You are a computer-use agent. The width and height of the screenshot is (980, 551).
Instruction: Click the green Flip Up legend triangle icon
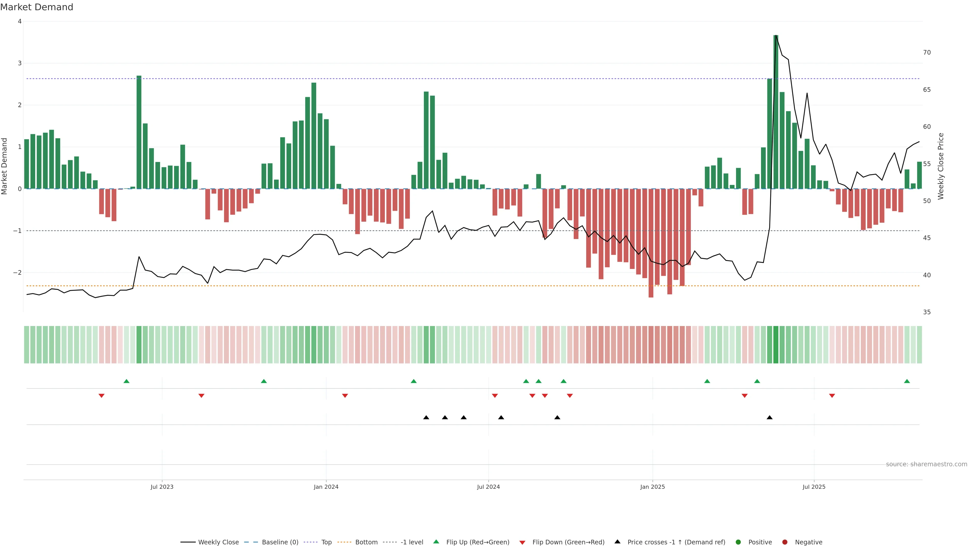pos(436,542)
